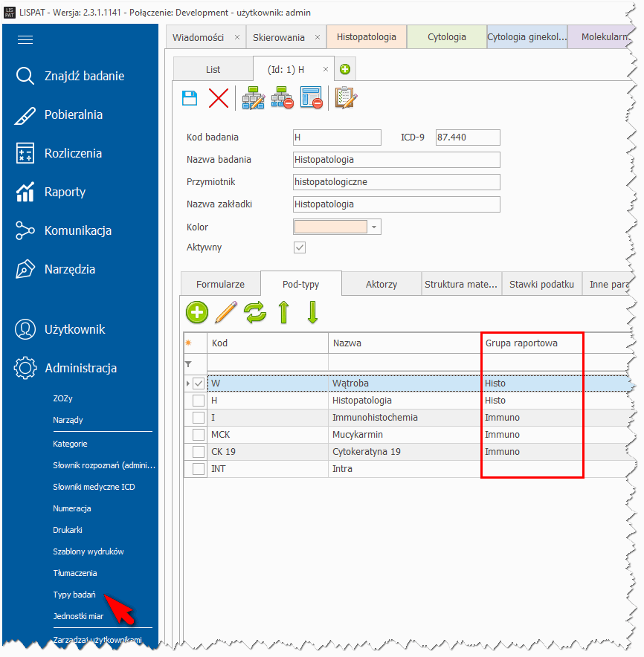Click the green plus add sub-type icon

point(197,313)
